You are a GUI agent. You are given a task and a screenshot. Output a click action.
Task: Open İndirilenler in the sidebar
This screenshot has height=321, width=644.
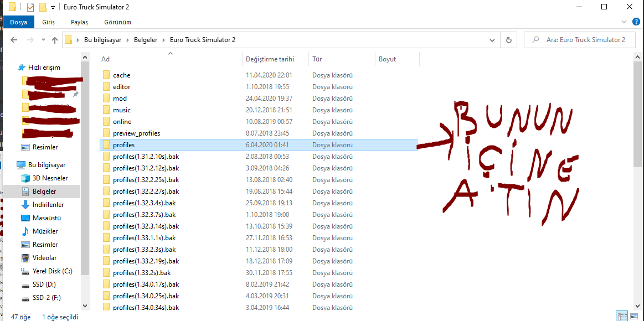click(48, 204)
